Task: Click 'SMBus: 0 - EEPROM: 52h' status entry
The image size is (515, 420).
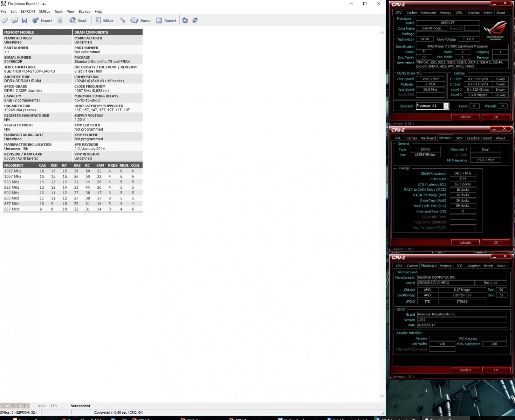Action: [19, 413]
